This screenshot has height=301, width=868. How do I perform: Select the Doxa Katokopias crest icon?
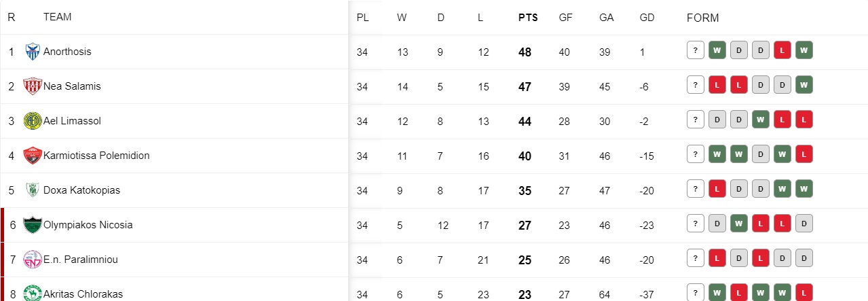33,190
